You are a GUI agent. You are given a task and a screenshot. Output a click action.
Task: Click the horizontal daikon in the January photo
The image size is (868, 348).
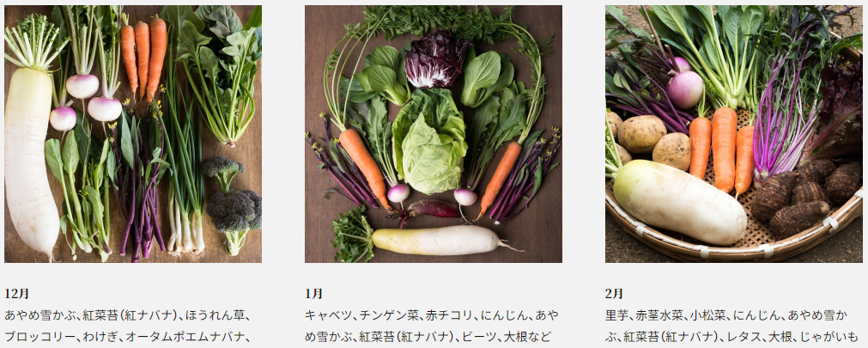click(x=437, y=240)
